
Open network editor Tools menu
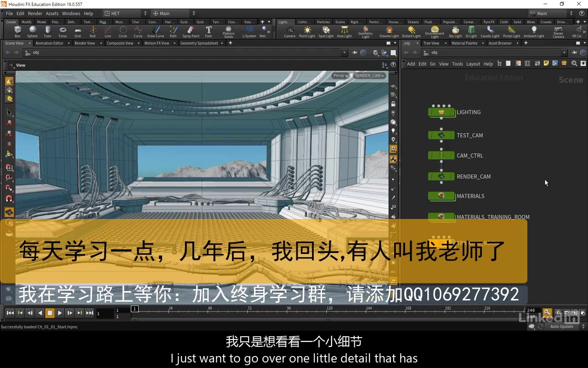pyautogui.click(x=457, y=64)
